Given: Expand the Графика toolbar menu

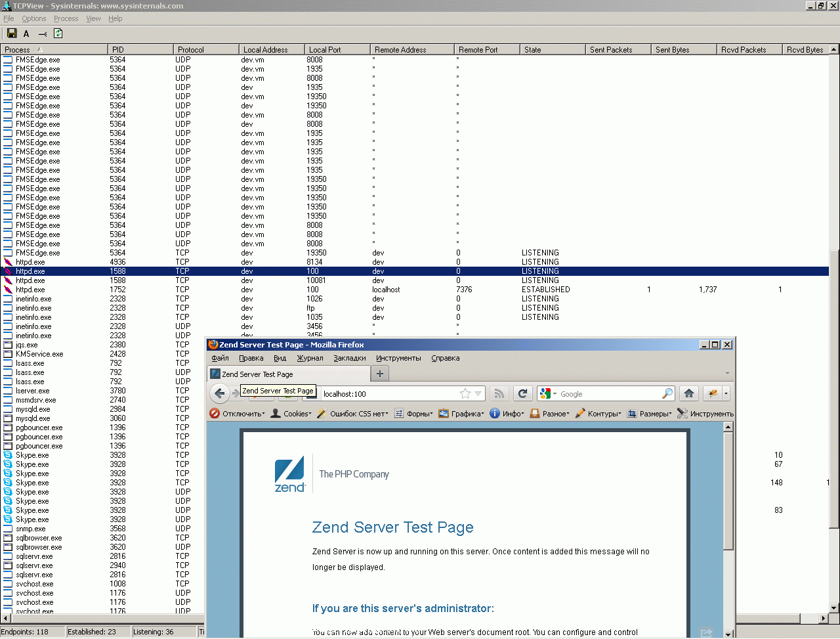Looking at the screenshot, I should [461, 414].
